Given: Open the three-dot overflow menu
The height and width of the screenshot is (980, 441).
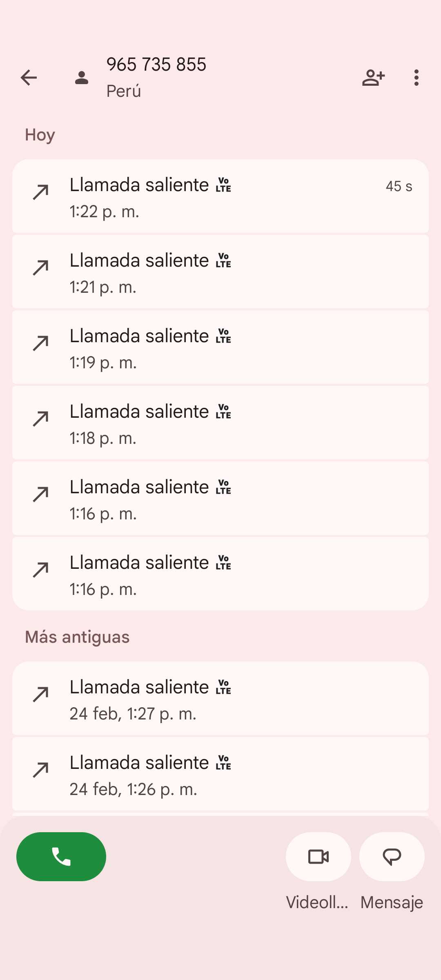Looking at the screenshot, I should coord(416,78).
